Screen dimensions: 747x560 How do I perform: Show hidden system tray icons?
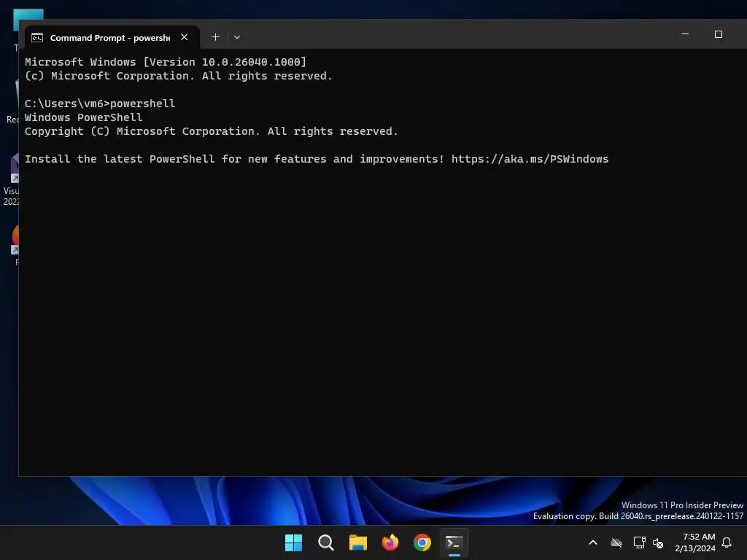(x=593, y=542)
